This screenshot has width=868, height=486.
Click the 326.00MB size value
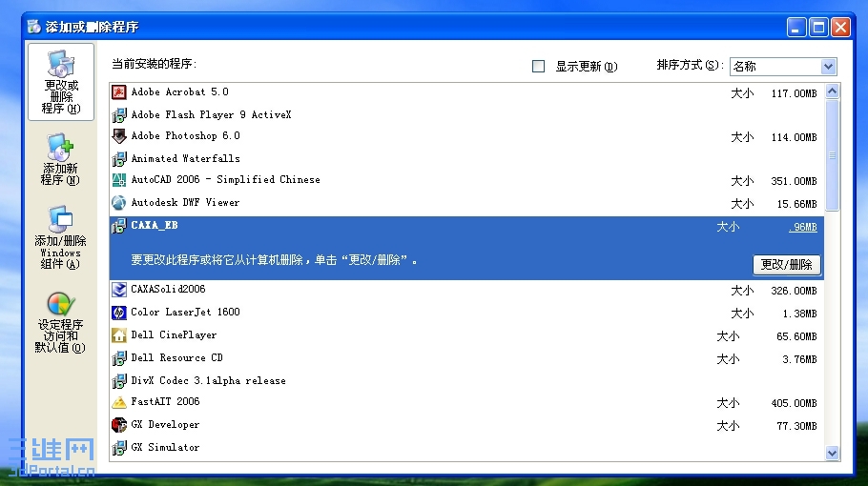point(794,291)
